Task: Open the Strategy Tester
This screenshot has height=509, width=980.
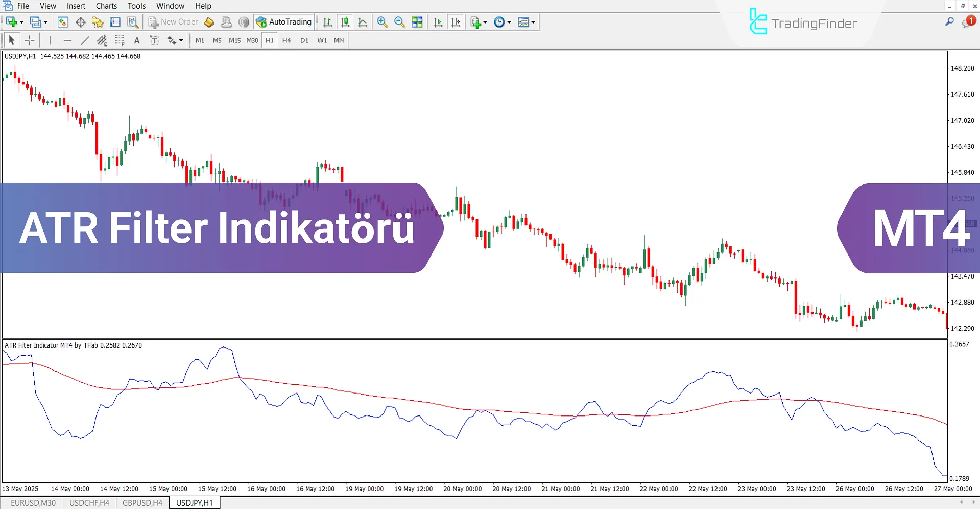Action: tap(132, 22)
